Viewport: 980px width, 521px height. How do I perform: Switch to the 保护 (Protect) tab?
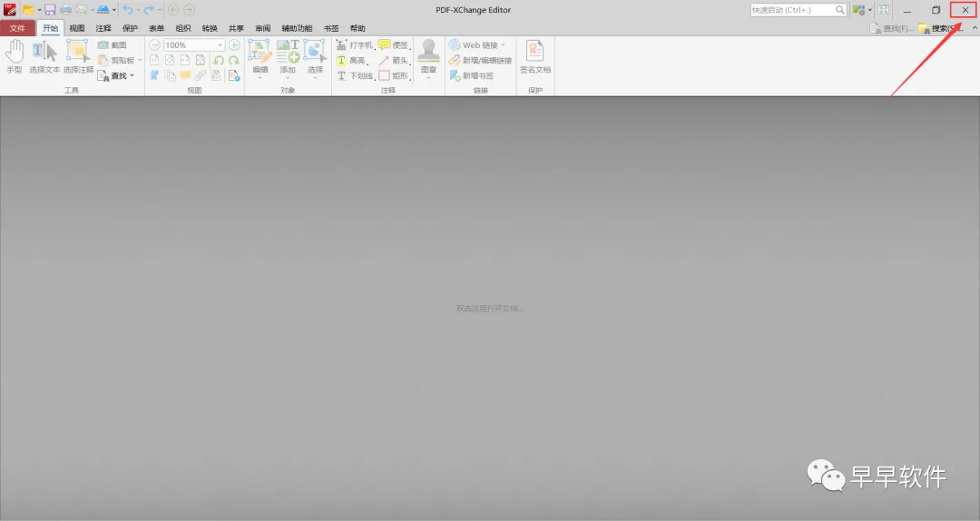[x=130, y=28]
